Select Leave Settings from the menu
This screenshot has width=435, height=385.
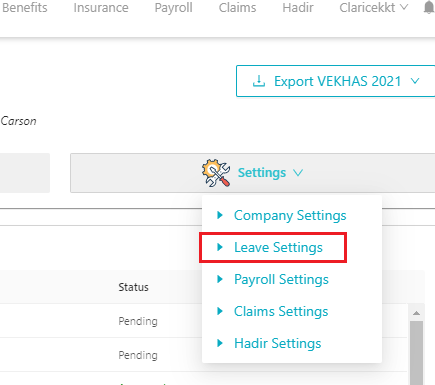[278, 247]
